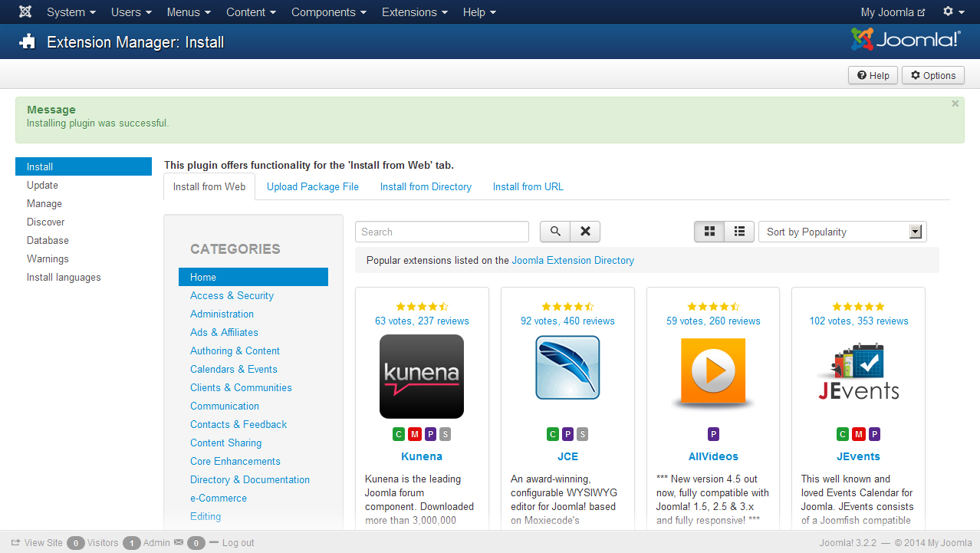Open the settings gear dropdown in the top bar
980x553 pixels.
953,12
